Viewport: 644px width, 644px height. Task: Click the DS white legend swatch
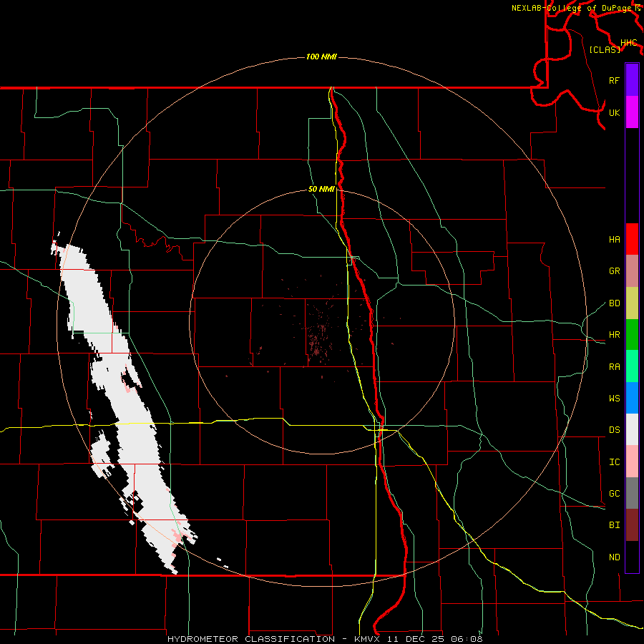click(632, 429)
